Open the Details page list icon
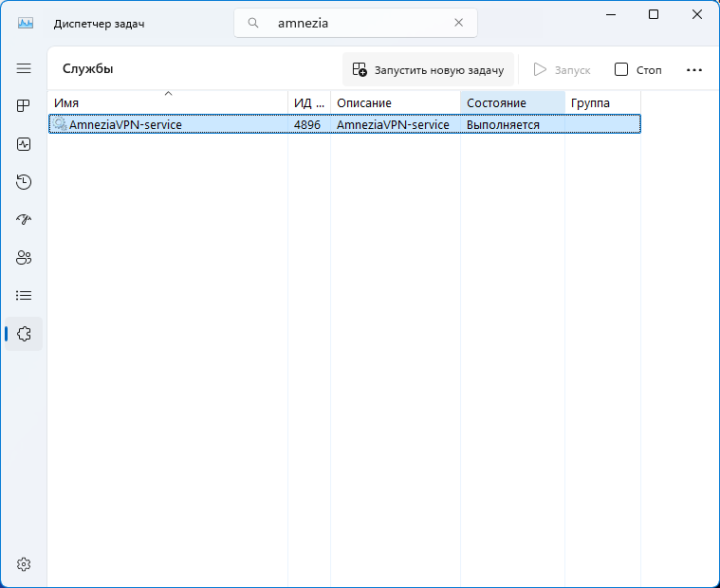720x588 pixels. [x=24, y=296]
